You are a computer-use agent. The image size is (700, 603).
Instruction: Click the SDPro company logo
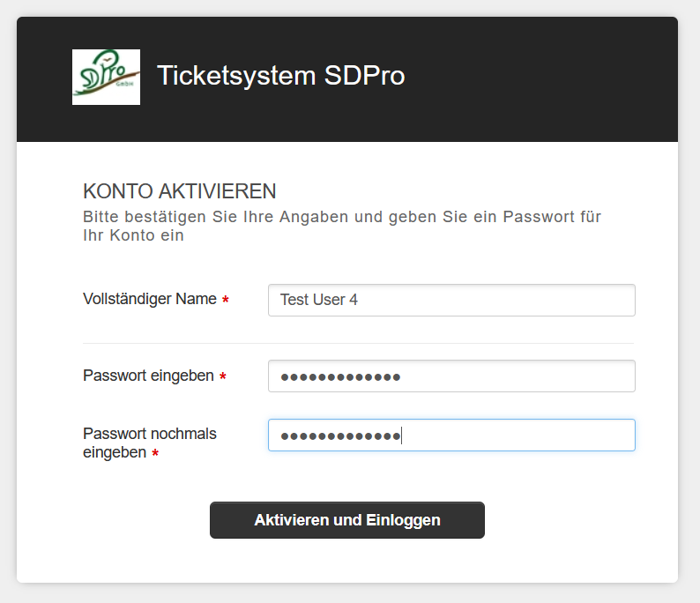[106, 77]
